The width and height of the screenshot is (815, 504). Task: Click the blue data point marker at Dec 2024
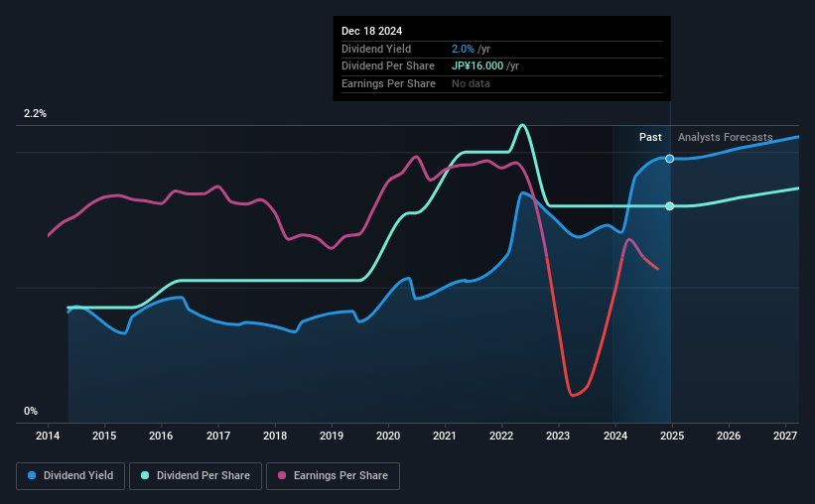coord(670,159)
